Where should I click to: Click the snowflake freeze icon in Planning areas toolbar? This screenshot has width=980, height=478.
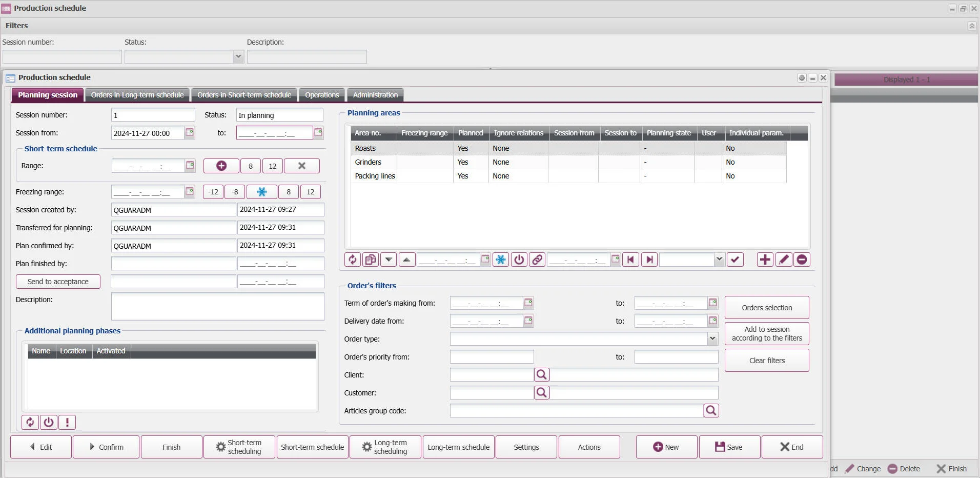[x=501, y=260]
